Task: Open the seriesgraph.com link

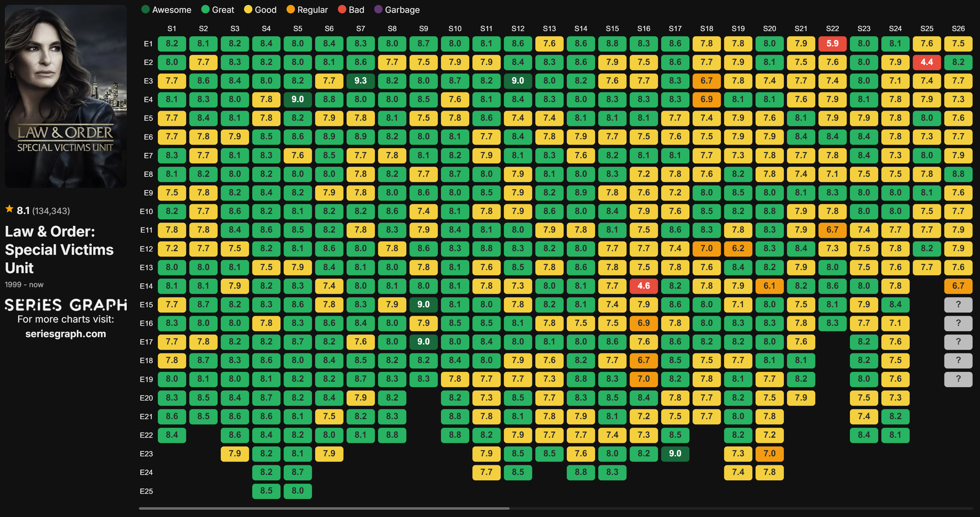Action: pyautogui.click(x=65, y=334)
